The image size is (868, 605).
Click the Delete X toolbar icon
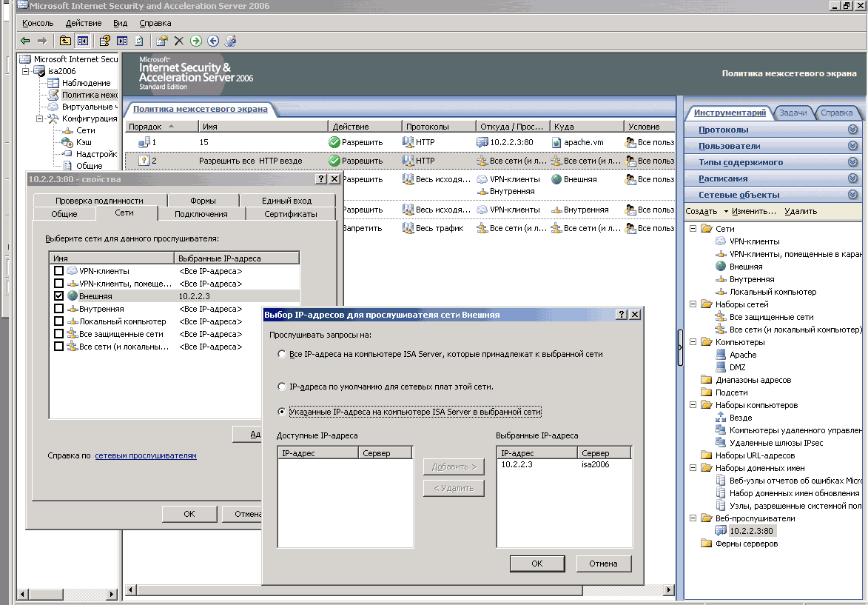pyautogui.click(x=179, y=41)
